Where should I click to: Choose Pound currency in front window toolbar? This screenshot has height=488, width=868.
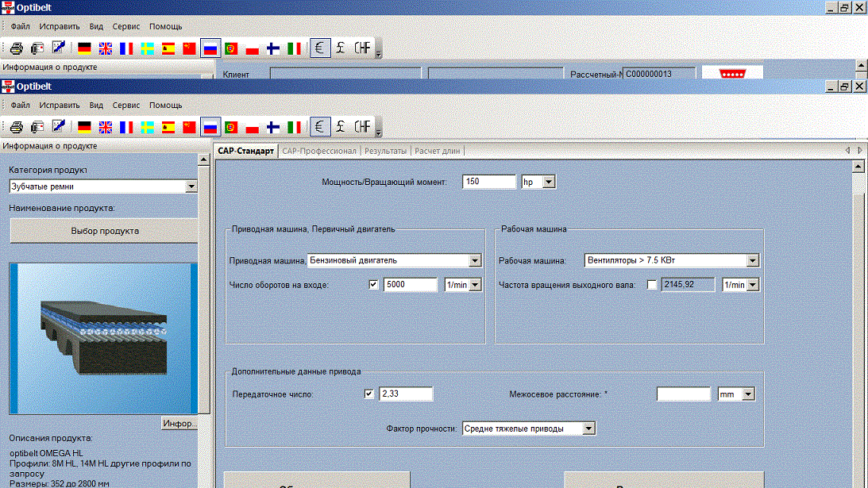coord(341,127)
